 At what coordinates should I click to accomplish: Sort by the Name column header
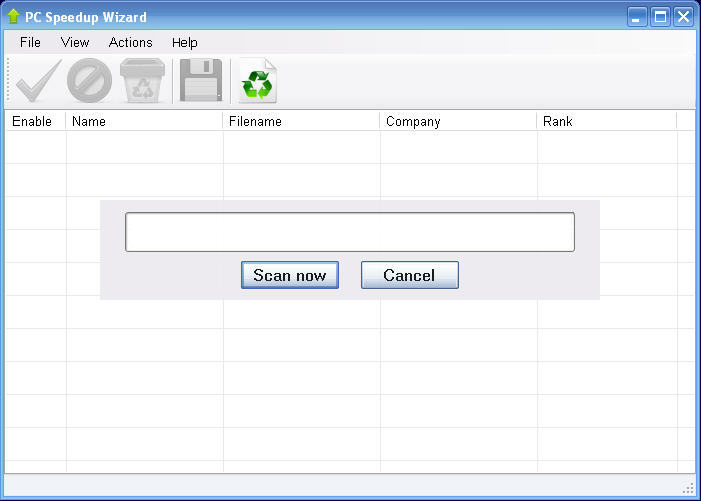[144, 122]
